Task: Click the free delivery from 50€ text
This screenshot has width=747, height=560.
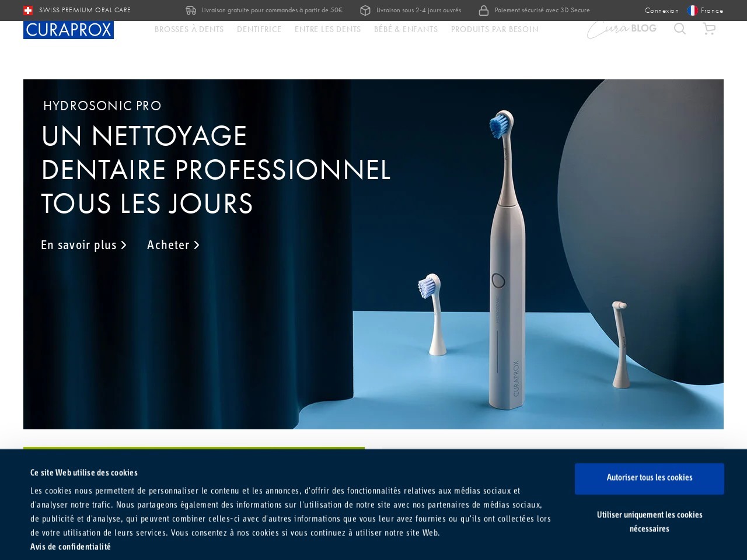Action: pyautogui.click(x=272, y=10)
